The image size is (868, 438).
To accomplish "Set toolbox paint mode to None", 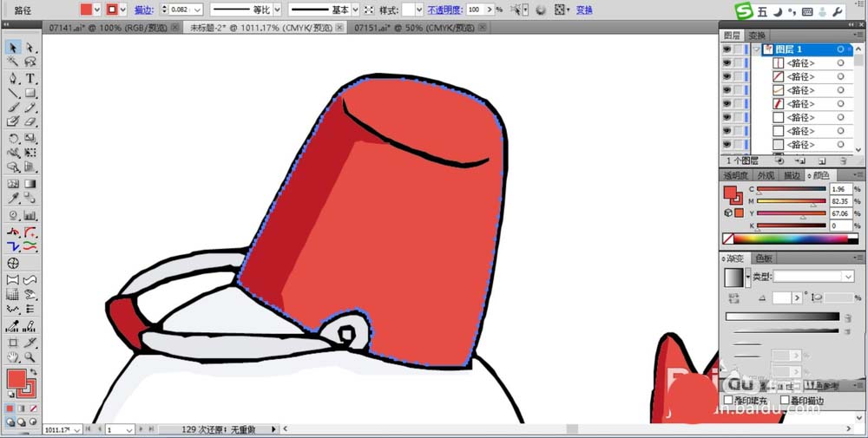I will 33,409.
